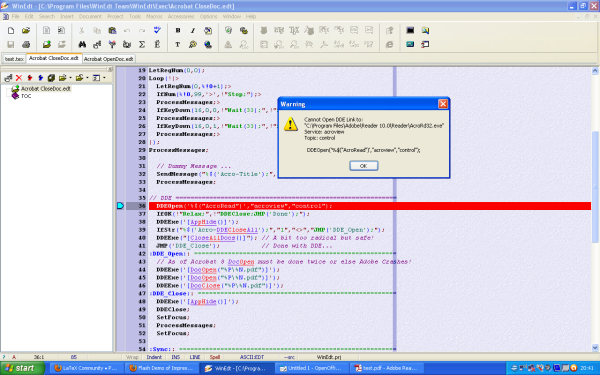Screen dimensions: 600x375
Task: Click the accented E character icon
Action: (x=157, y=44)
